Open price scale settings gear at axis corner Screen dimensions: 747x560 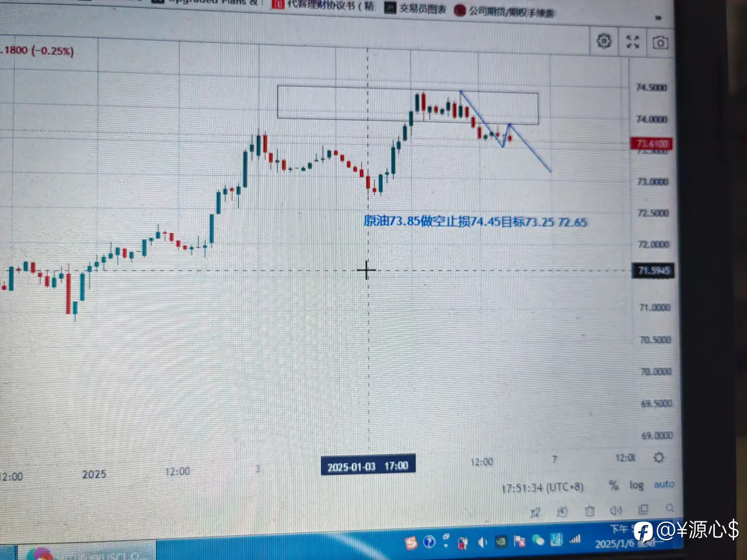(659, 457)
